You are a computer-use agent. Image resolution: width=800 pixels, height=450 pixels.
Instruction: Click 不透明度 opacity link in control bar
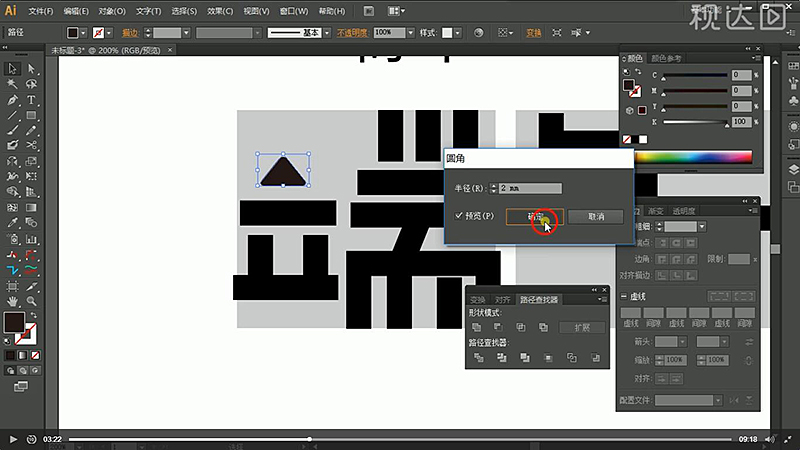pyautogui.click(x=353, y=33)
